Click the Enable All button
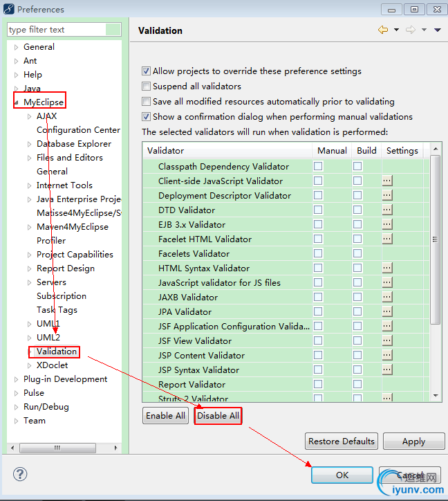The width and height of the screenshot is (448, 501). [x=165, y=416]
